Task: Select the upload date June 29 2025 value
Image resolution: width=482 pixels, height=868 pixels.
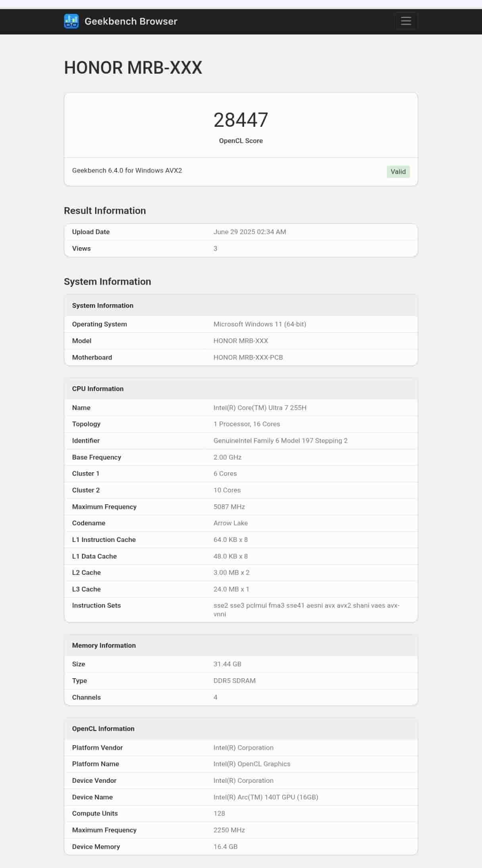Action: pos(249,232)
